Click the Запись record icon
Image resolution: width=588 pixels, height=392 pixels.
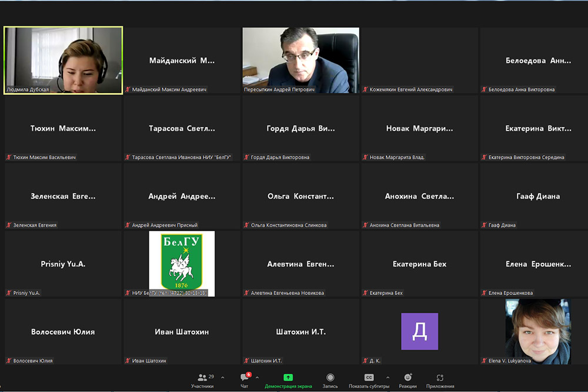(x=330, y=378)
